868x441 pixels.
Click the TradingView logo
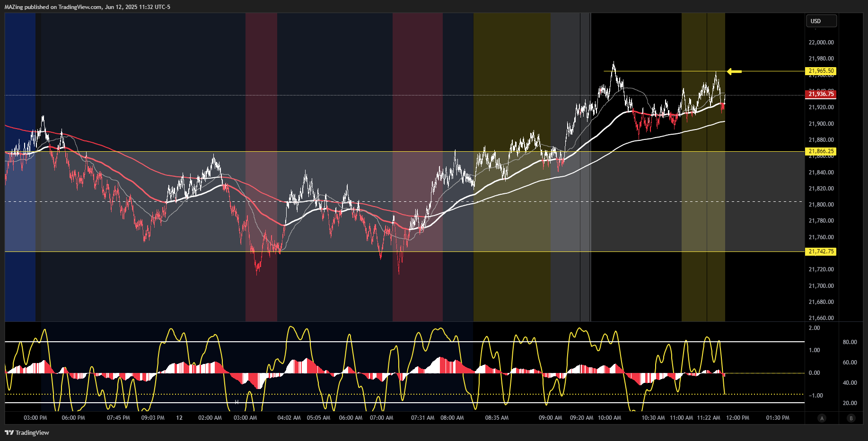click(27, 432)
